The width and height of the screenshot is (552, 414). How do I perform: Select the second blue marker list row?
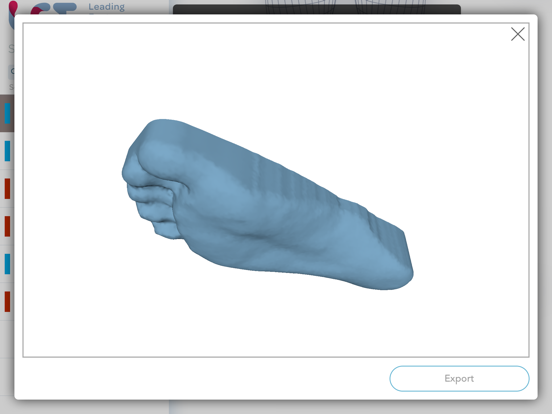[7, 151]
